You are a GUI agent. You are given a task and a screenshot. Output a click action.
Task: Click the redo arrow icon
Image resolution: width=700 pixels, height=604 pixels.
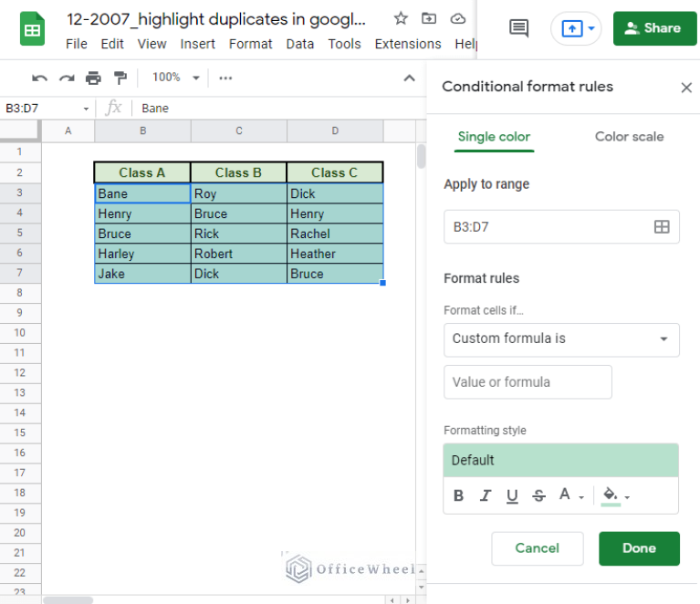click(x=66, y=78)
